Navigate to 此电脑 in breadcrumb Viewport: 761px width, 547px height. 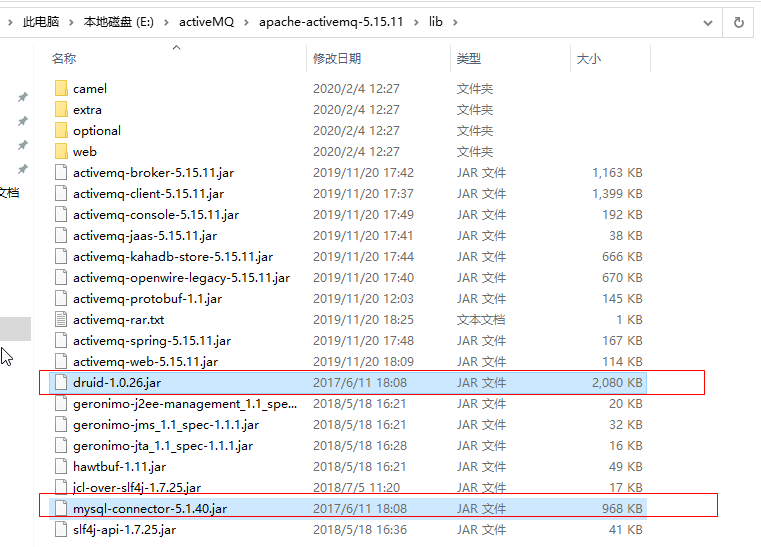pos(41,22)
